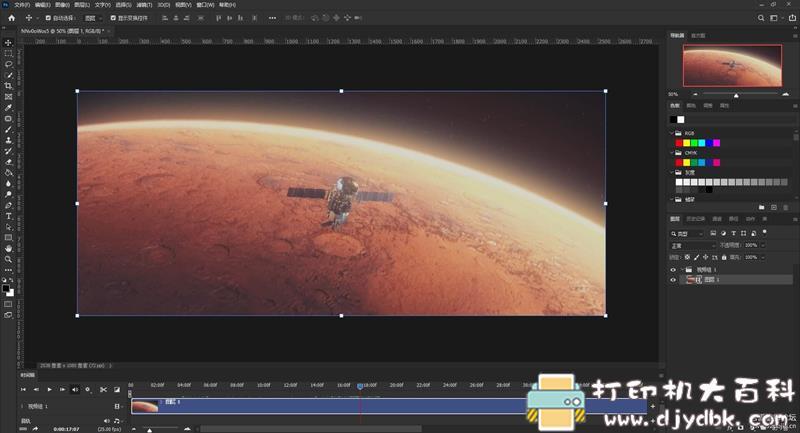Play the timeline video
Viewport: 800px width, 433px height.
49,390
